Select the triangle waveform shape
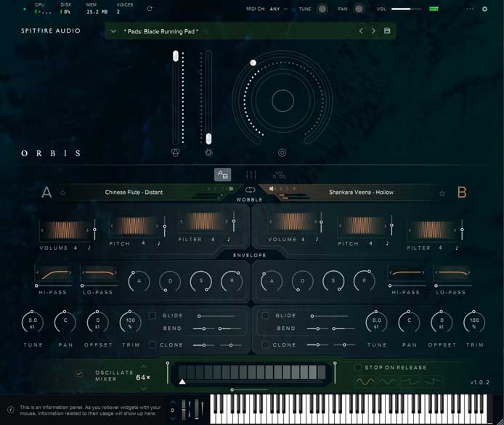The image size is (504, 425). click(387, 381)
